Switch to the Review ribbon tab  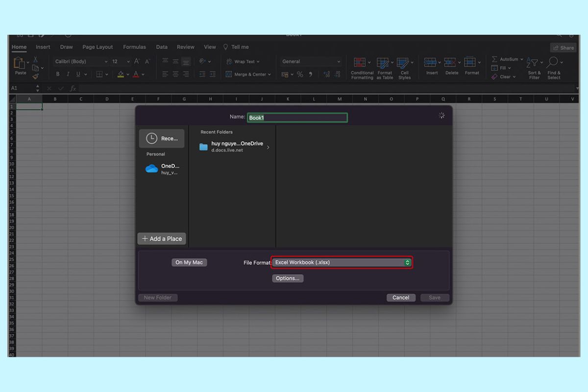coord(186,47)
